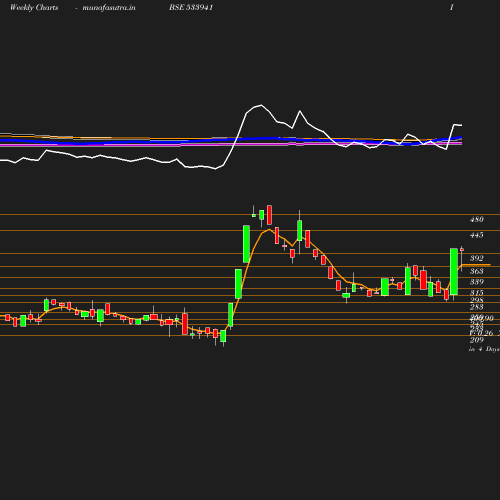The width and height of the screenshot is (500, 500).
Task: Click the 339 price level label
Action: coord(477,282)
